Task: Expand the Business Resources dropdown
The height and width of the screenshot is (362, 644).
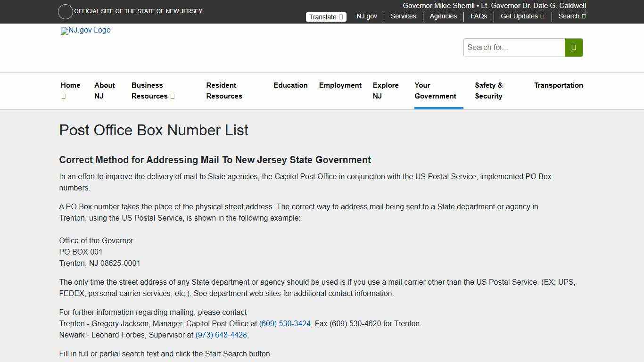Action: pyautogui.click(x=152, y=90)
